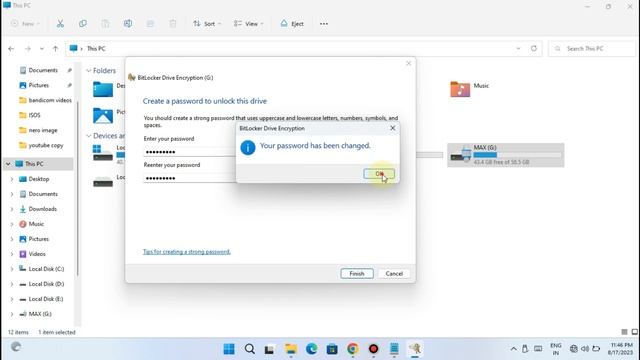Click the Up one level arrow
Screen dimensions: 640x360
coord(55,49)
